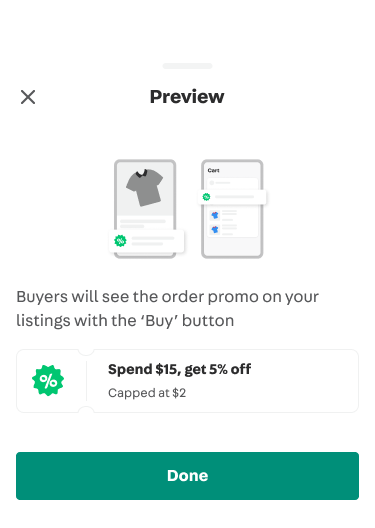This screenshot has width=375, height=528.
Task: Click the percent badge in cart mockup
Action: [206, 197]
